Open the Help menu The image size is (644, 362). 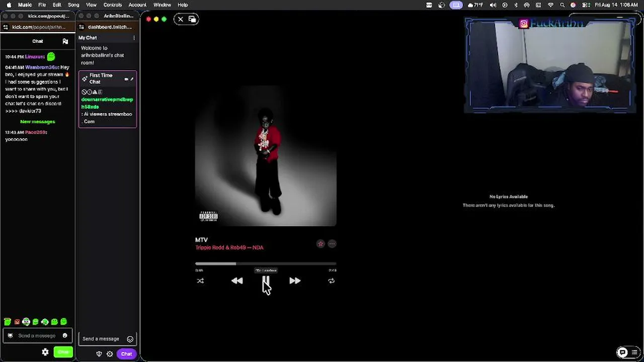pyautogui.click(x=183, y=5)
